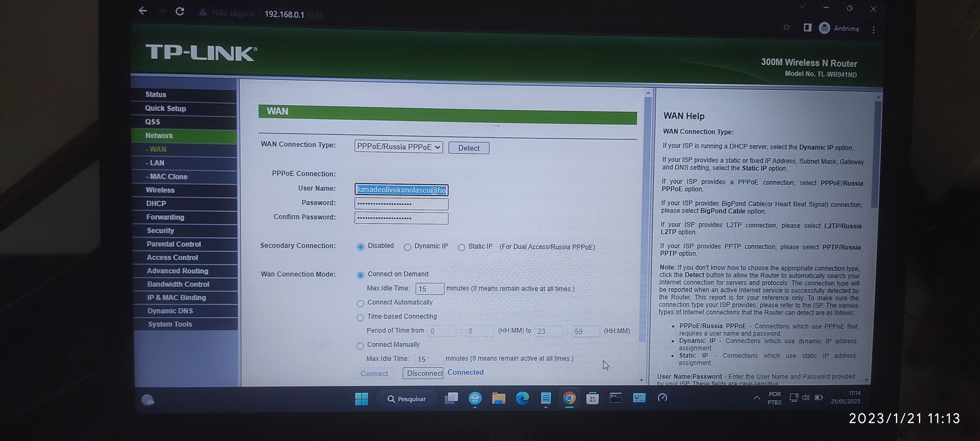Click the browser back arrow

point(143,11)
